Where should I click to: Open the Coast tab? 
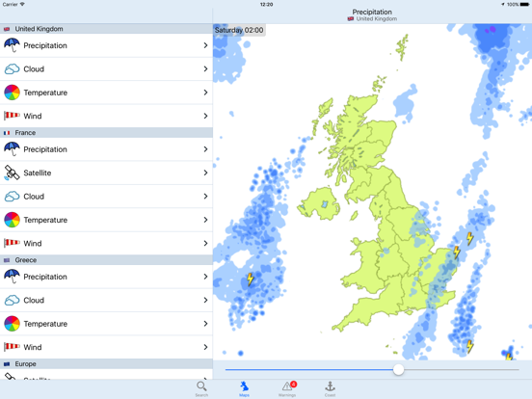pyautogui.click(x=330, y=388)
